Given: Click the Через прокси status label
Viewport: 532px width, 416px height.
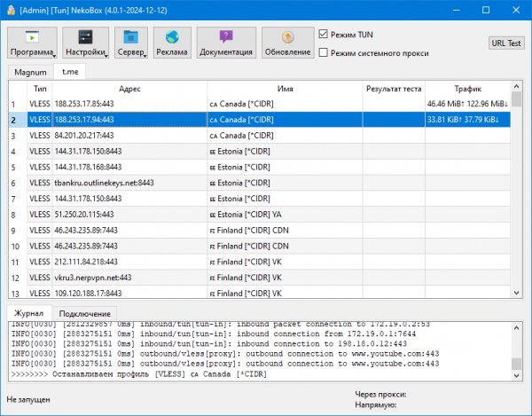Looking at the screenshot, I should 380,395.
